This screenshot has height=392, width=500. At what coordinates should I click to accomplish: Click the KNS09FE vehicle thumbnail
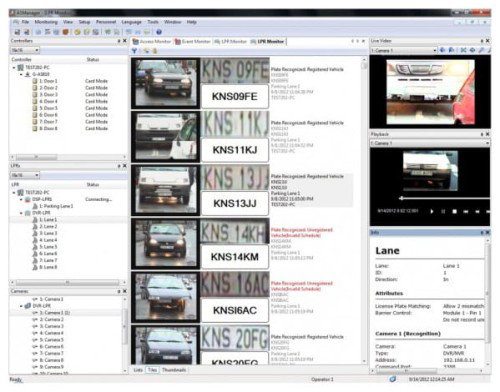coord(166,83)
